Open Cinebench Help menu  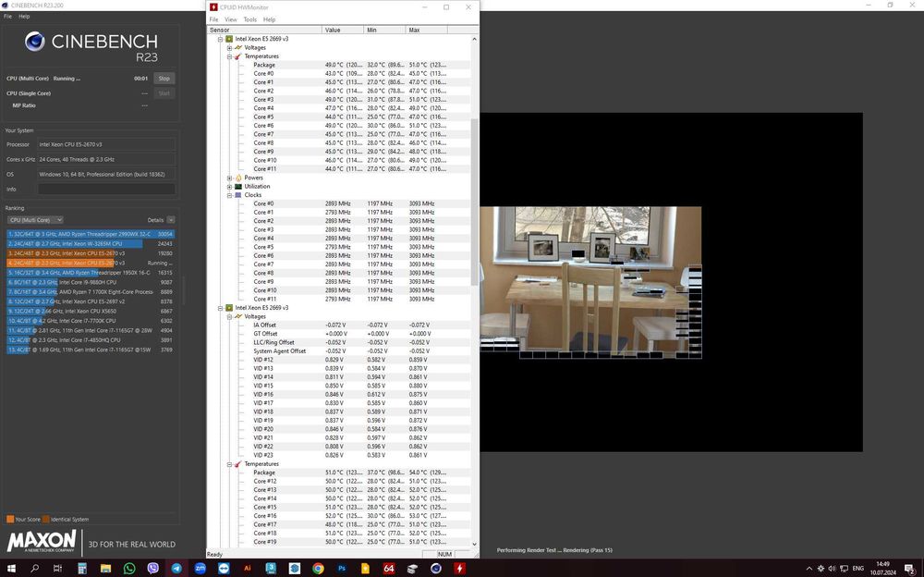click(24, 17)
